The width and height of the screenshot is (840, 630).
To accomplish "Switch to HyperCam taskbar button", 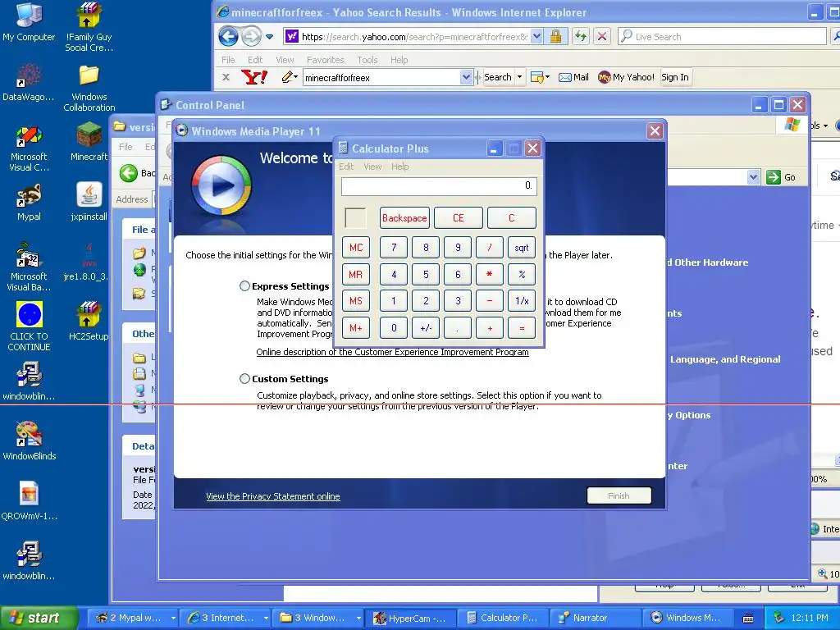I will click(x=410, y=619).
